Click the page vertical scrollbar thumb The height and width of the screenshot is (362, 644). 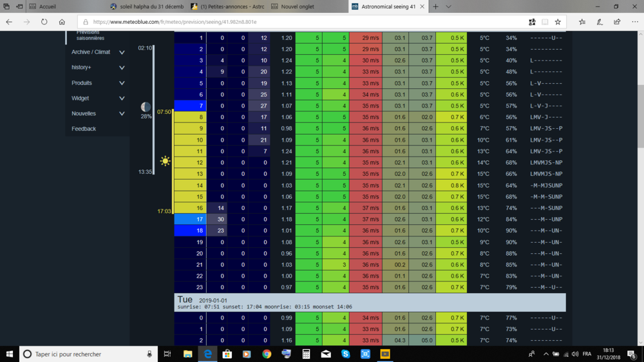pos(640,117)
